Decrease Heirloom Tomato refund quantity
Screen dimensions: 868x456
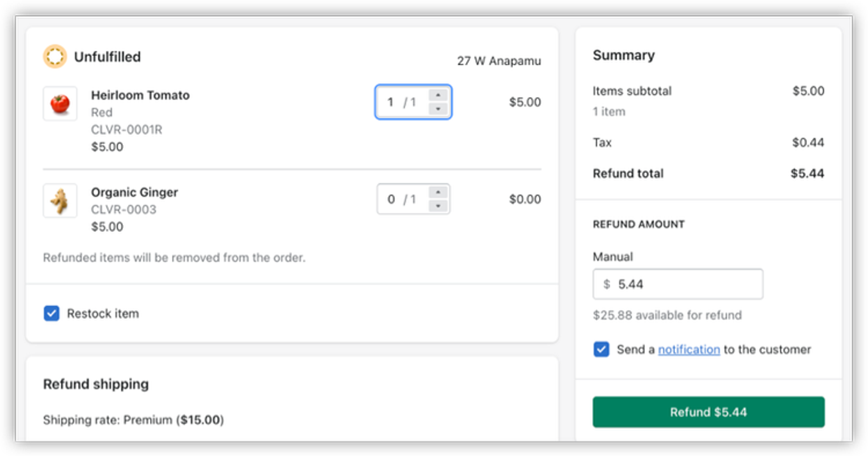click(x=438, y=109)
